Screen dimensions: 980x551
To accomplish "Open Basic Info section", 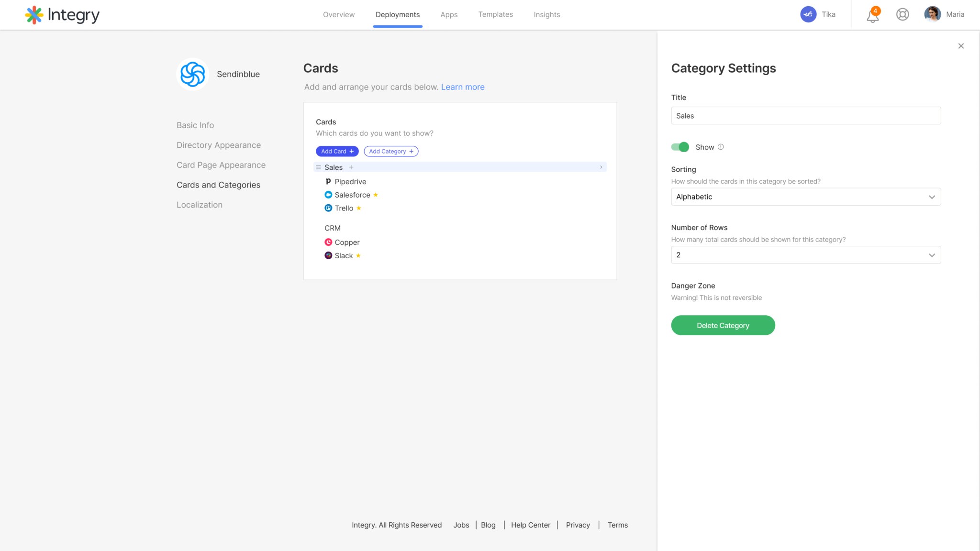I will point(195,125).
